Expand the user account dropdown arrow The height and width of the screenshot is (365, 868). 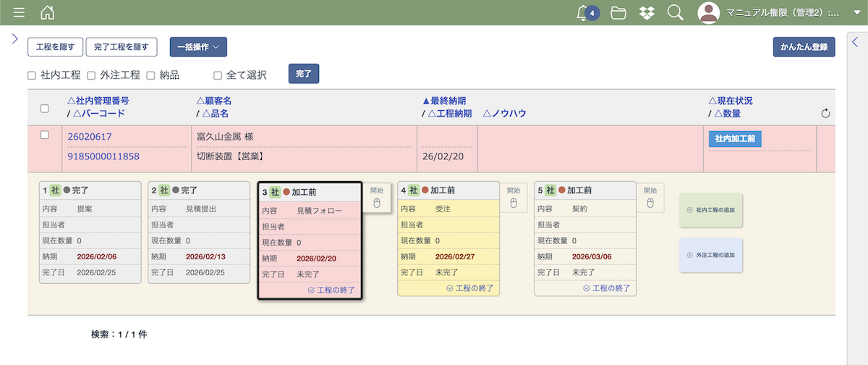(856, 13)
